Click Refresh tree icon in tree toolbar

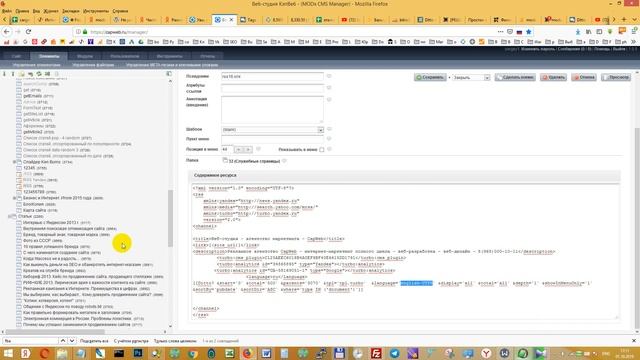point(39,74)
